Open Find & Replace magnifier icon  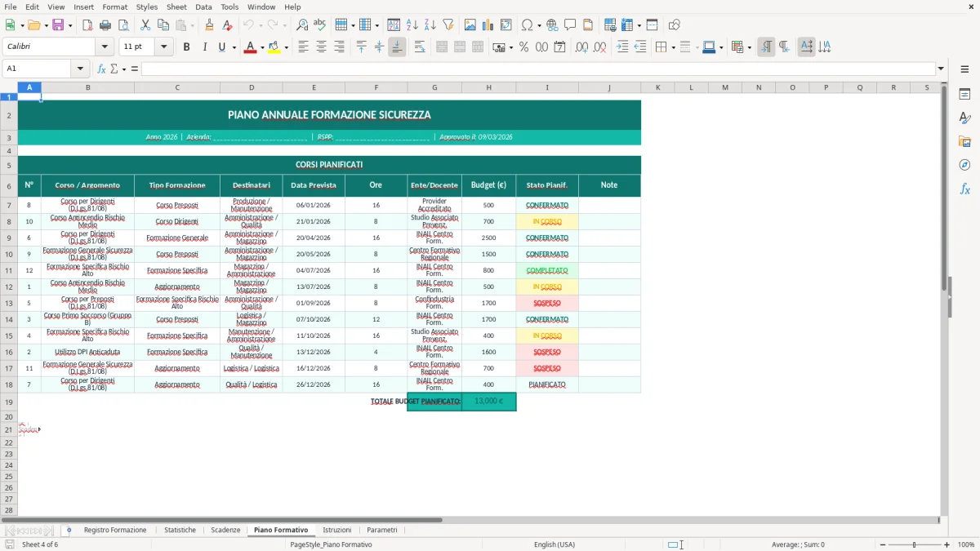(302, 25)
